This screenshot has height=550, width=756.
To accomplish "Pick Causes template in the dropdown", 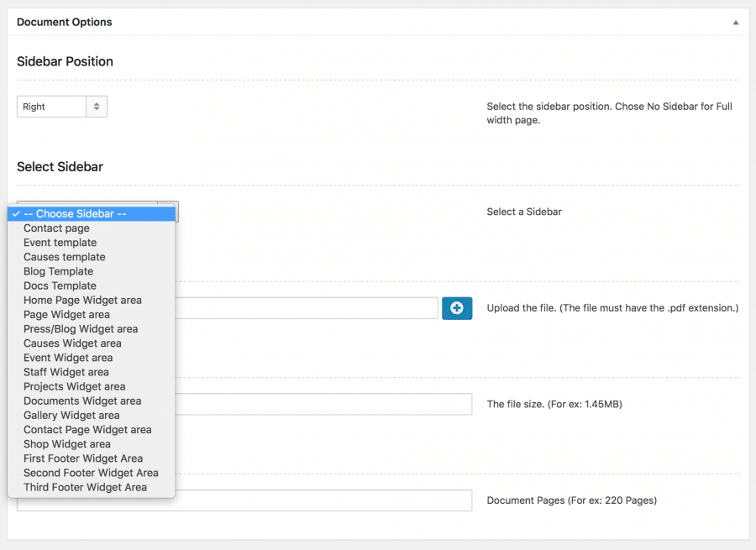I will point(92,257).
